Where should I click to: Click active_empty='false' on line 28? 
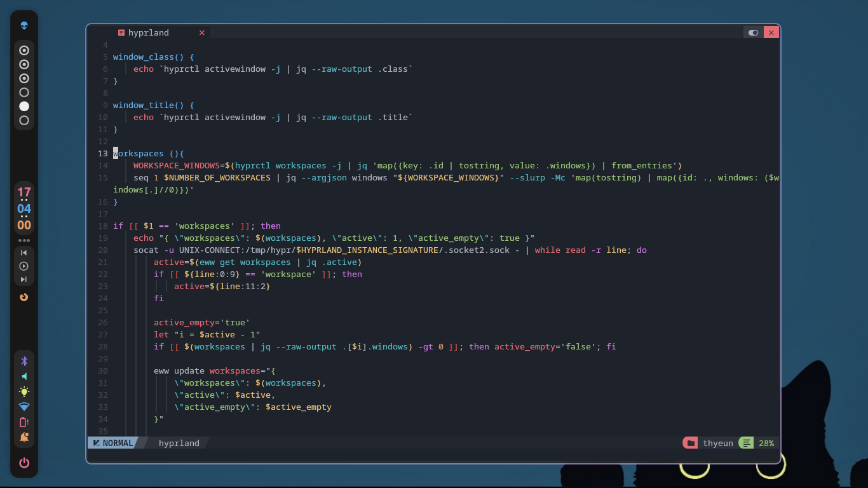545,346
